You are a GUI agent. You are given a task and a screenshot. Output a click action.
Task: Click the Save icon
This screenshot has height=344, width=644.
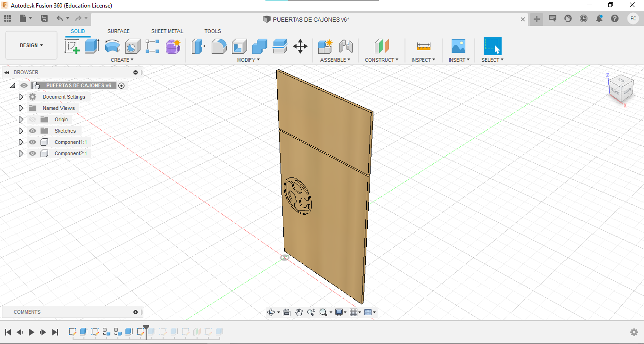coord(44,18)
